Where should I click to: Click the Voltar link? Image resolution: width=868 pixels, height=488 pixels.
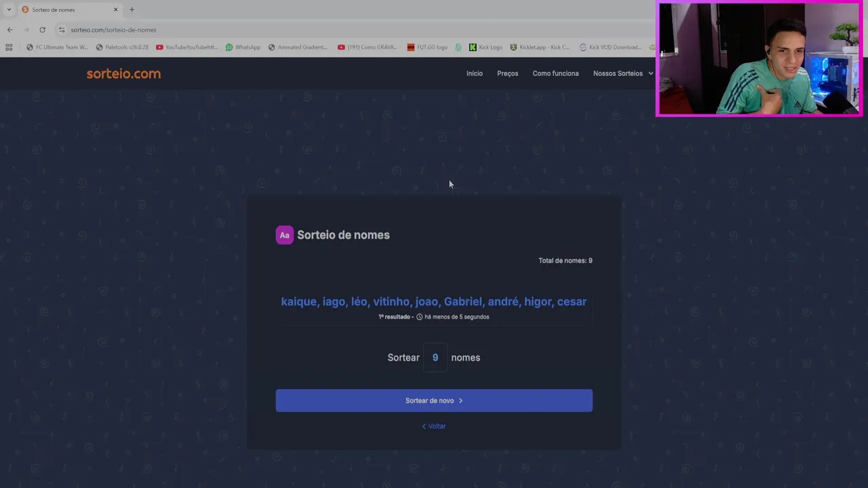tap(434, 426)
